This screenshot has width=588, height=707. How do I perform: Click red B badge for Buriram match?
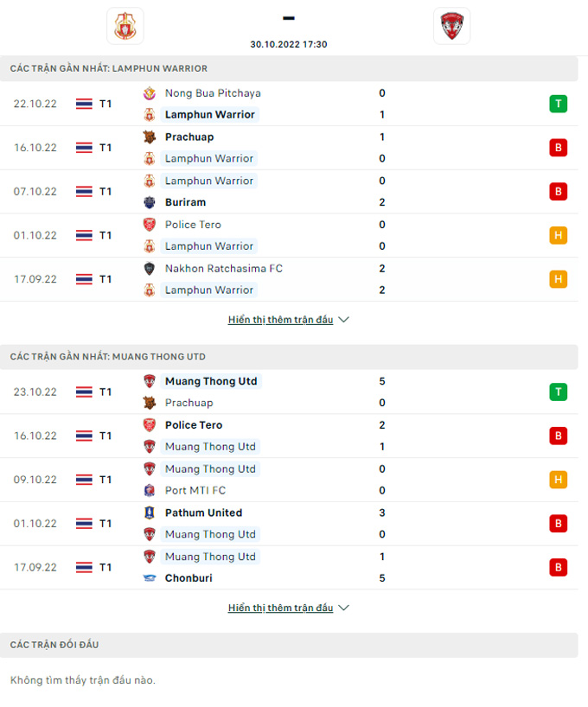[x=559, y=192]
